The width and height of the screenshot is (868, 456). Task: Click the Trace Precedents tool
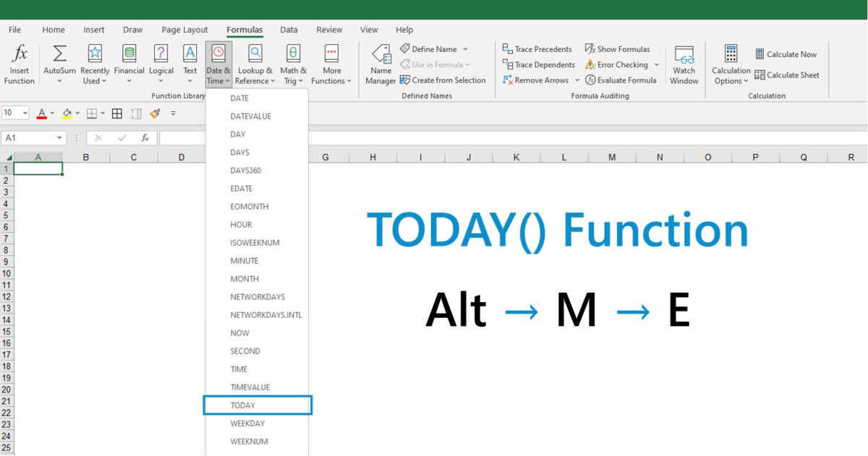[x=537, y=48]
